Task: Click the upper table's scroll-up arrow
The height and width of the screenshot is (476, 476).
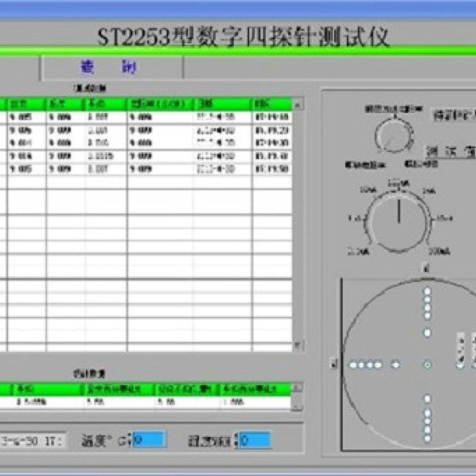Action: coord(297,105)
